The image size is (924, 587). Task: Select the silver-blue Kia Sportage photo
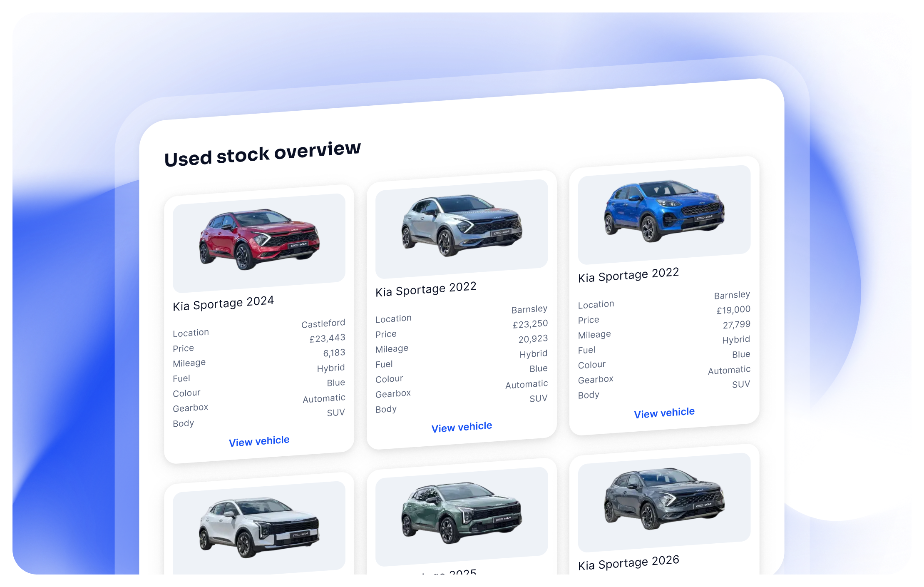(x=462, y=229)
